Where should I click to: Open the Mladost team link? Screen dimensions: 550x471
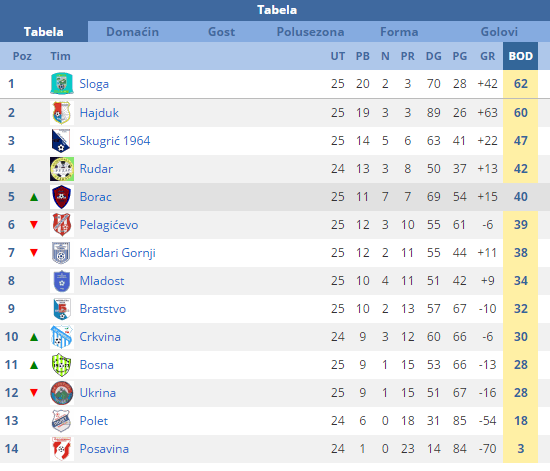(x=102, y=281)
